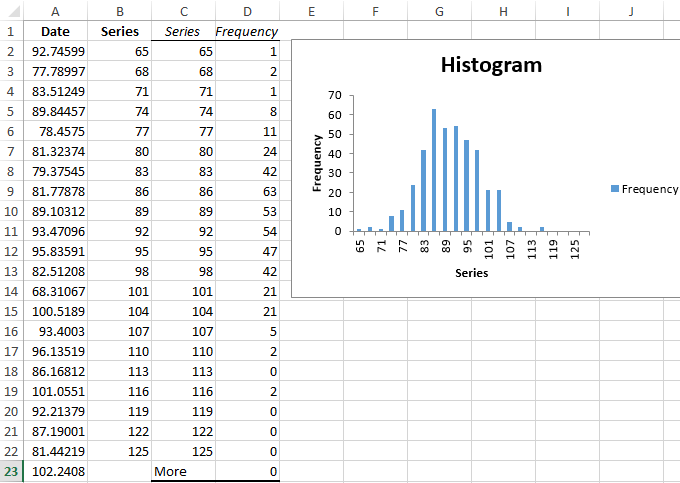Screen dimensions: 680x483
Task: Click the More cell in column C
Action: [x=182, y=471]
